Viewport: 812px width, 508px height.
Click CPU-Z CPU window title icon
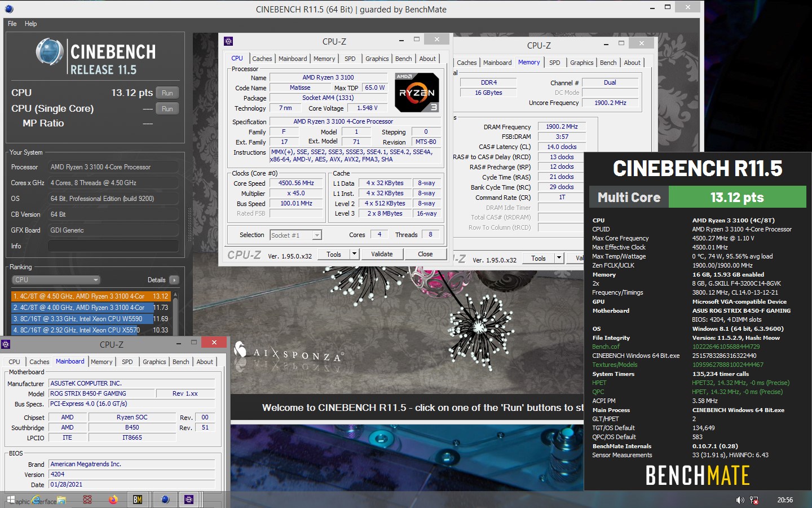(228, 41)
